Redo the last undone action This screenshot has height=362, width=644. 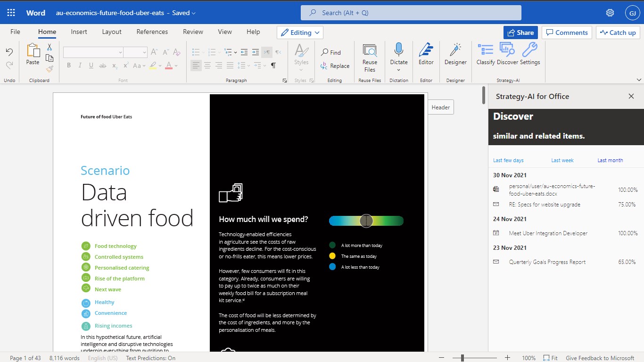tap(9, 65)
